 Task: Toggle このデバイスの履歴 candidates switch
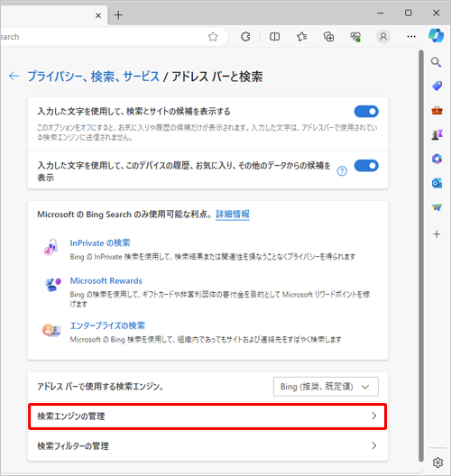(366, 166)
